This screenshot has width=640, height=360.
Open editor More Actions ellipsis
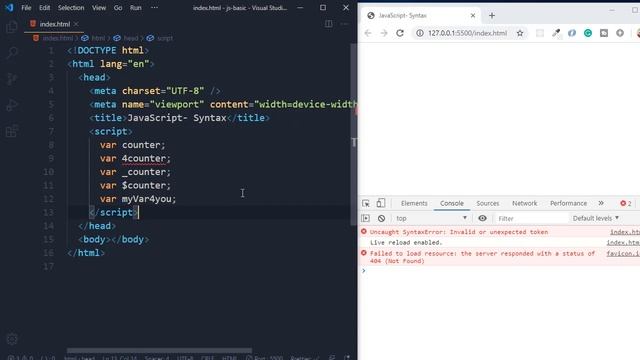[x=344, y=24]
